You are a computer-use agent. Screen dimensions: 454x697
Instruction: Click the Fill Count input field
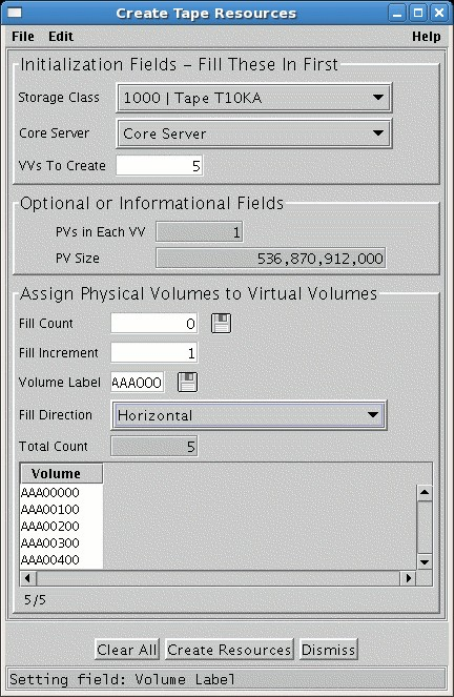(x=154, y=323)
